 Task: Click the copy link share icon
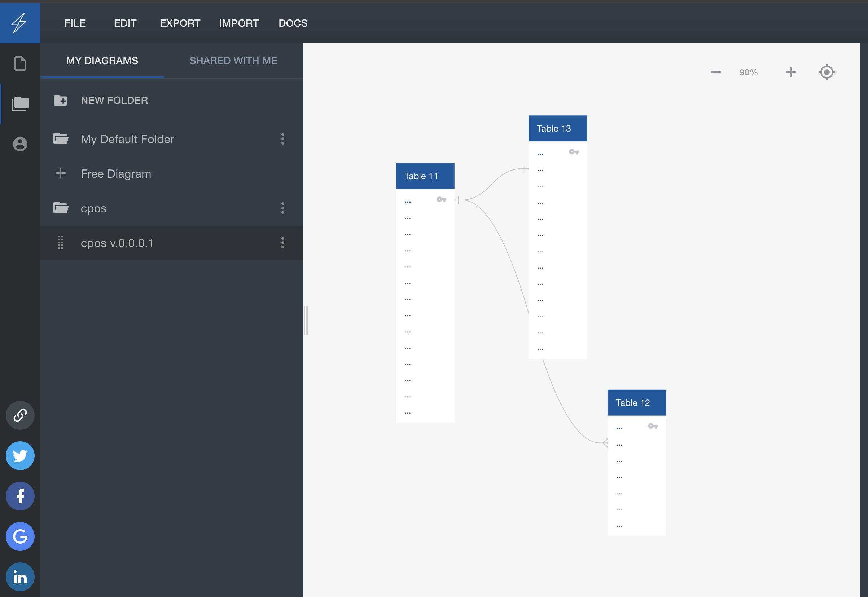(20, 415)
